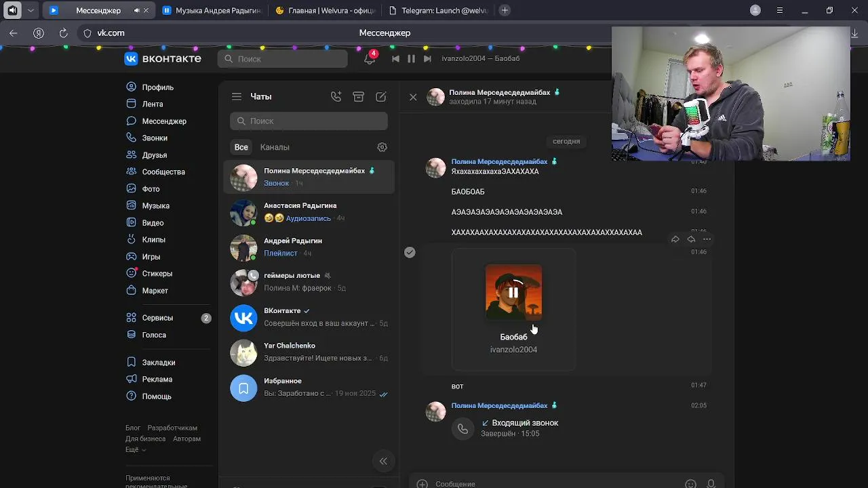The height and width of the screenshot is (488, 868).
Task: Skip to previous track in header player
Action: pos(395,59)
